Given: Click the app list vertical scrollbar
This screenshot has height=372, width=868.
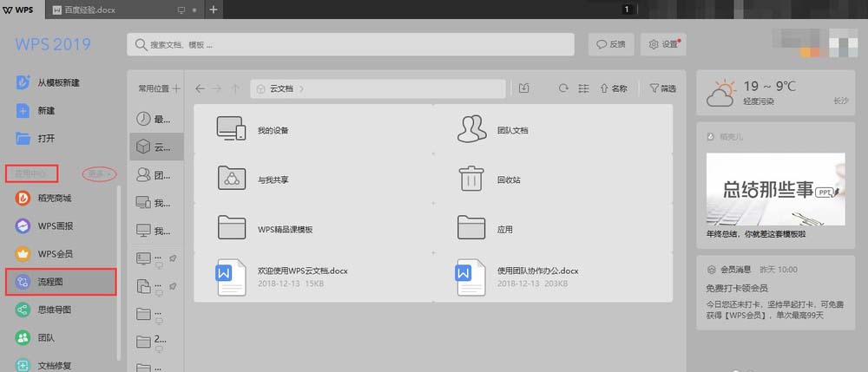Looking at the screenshot, I should [x=118, y=274].
